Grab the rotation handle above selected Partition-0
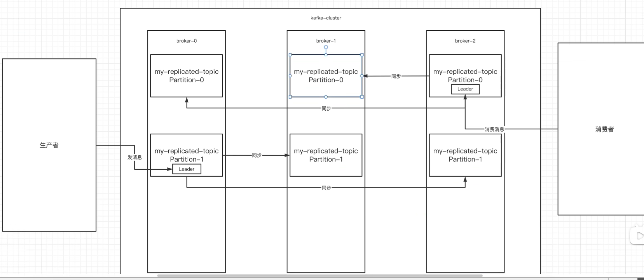 tap(326, 47)
